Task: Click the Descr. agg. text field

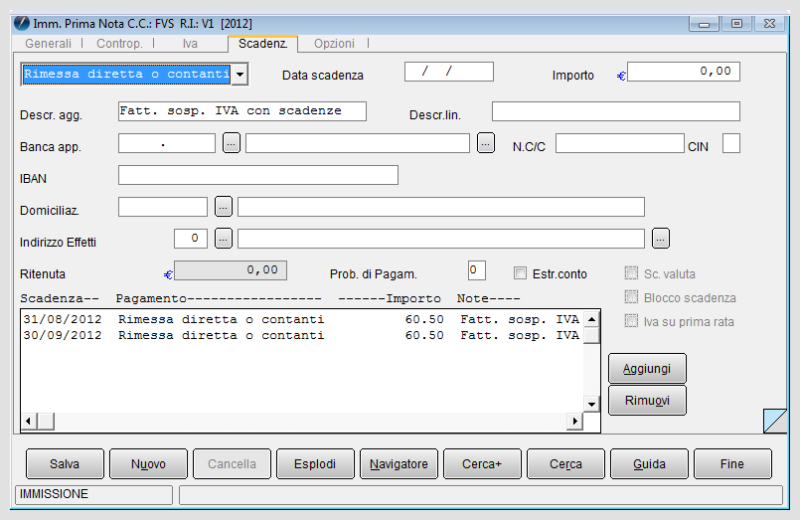Action: pyautogui.click(x=242, y=111)
